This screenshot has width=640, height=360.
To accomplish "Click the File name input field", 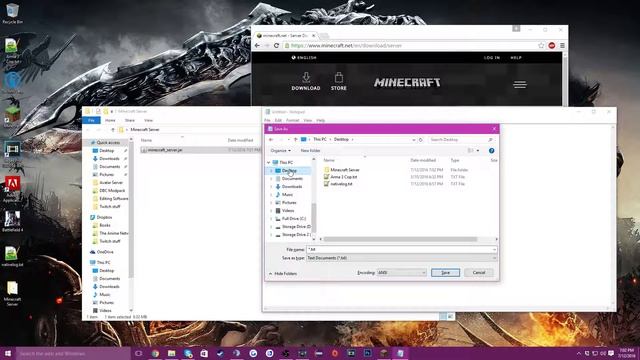I will point(402,249).
